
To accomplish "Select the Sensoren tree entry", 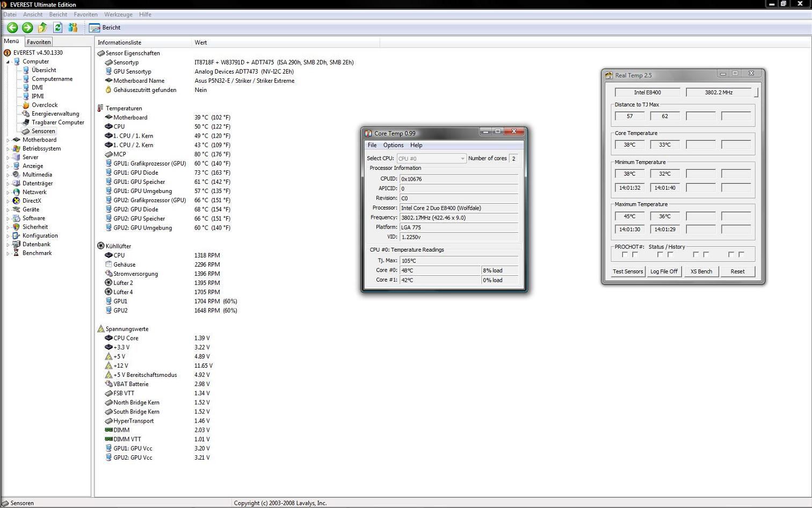I will click(44, 131).
